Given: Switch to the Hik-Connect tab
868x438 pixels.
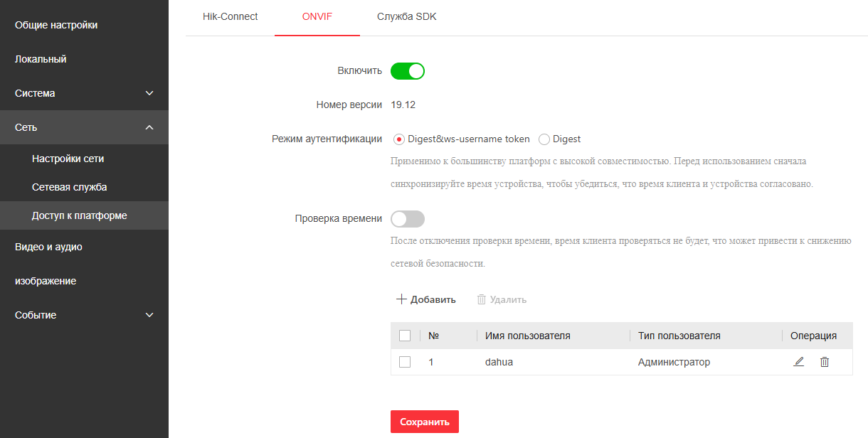Looking at the screenshot, I should [230, 16].
